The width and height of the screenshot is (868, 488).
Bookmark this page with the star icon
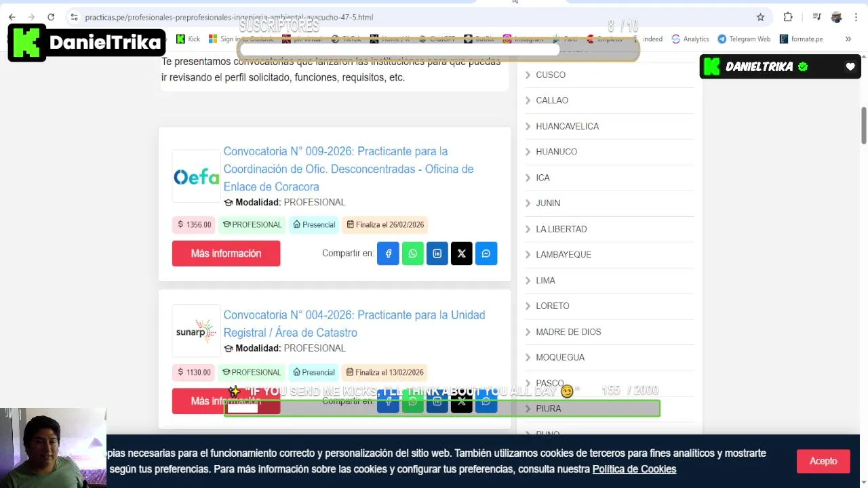pos(760,17)
